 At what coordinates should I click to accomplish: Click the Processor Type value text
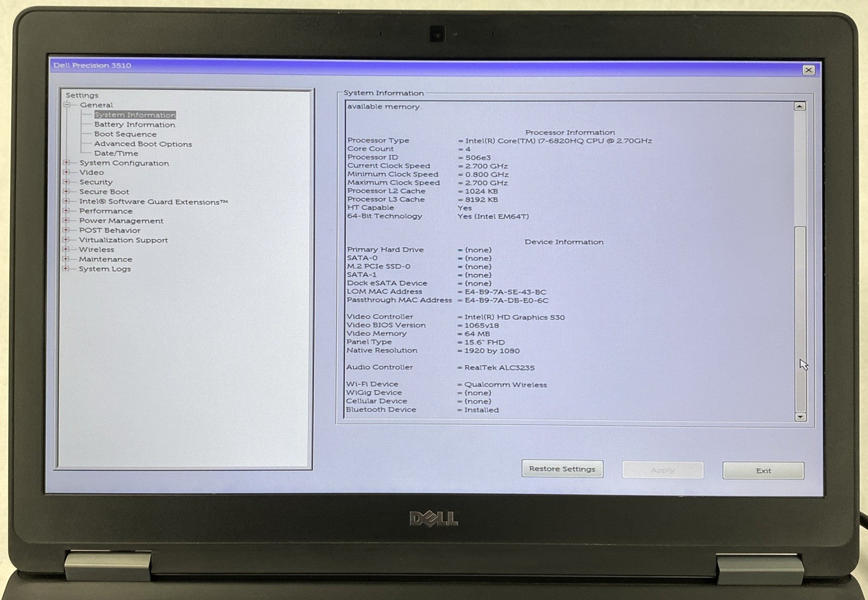[x=558, y=141]
